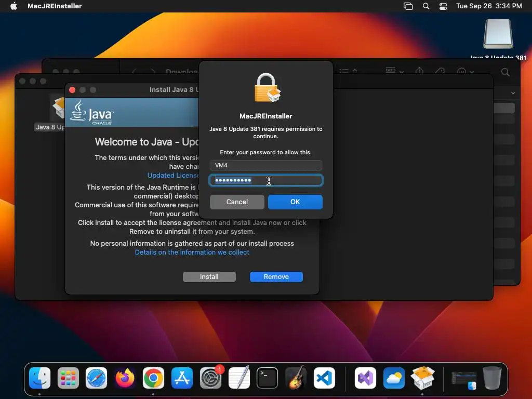Open Control Center in the menu bar
The height and width of the screenshot is (399, 532).
point(443,6)
